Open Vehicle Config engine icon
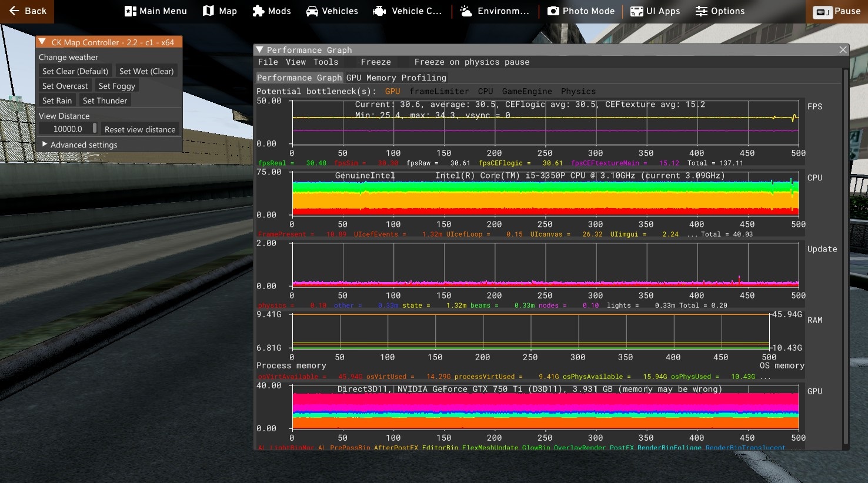Image resolution: width=868 pixels, height=483 pixels. point(379,11)
